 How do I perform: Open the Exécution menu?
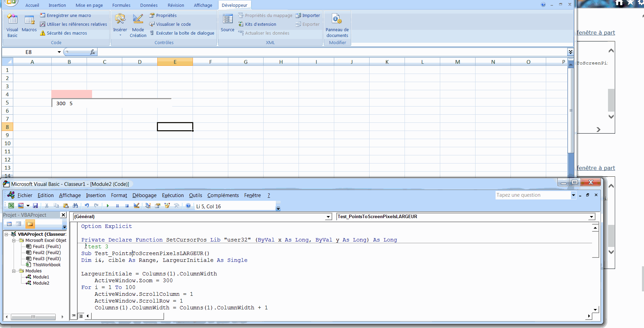(x=173, y=195)
